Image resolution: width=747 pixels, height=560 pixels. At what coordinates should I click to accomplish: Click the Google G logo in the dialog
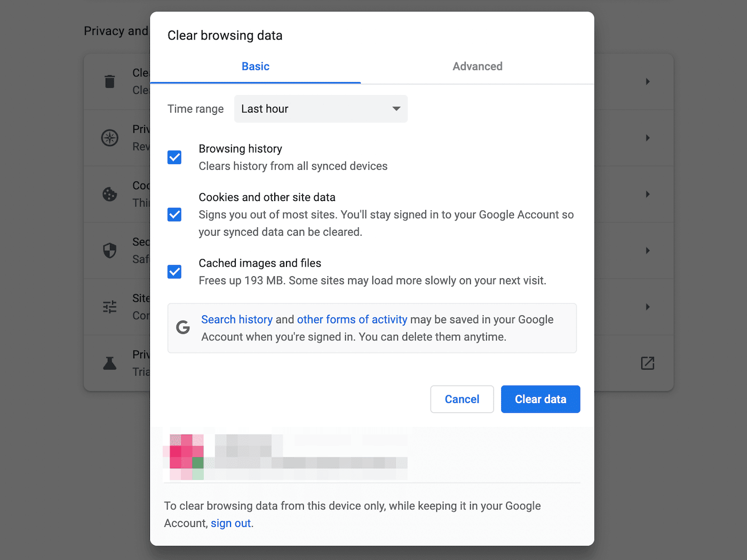182,327
